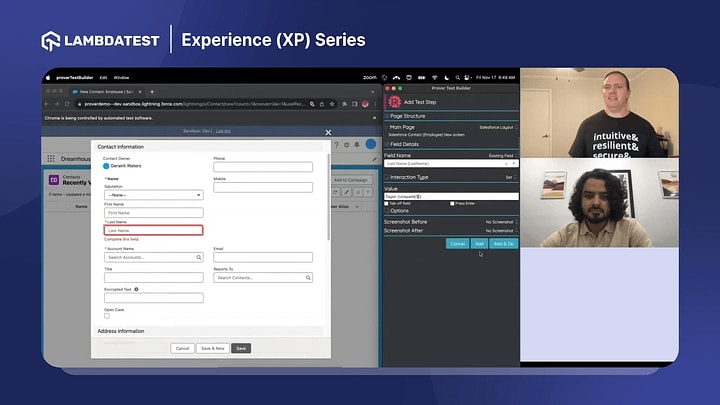The width and height of the screenshot is (720, 405).
Task: Click Cancel in the contact form
Action: pos(182,349)
